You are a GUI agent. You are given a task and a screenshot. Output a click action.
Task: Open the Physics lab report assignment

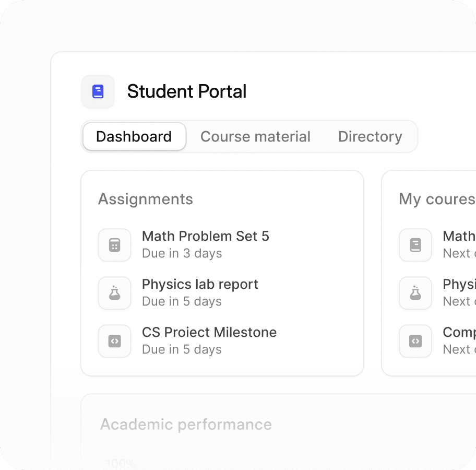click(x=200, y=285)
